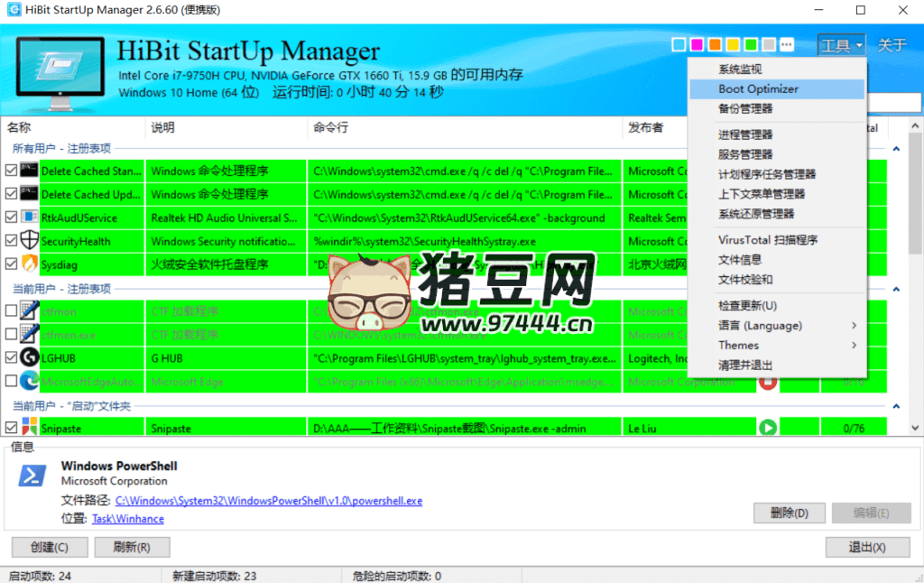The image size is (924, 583).
Task: Open more theme colors ellipsis button
Action: pos(787,45)
